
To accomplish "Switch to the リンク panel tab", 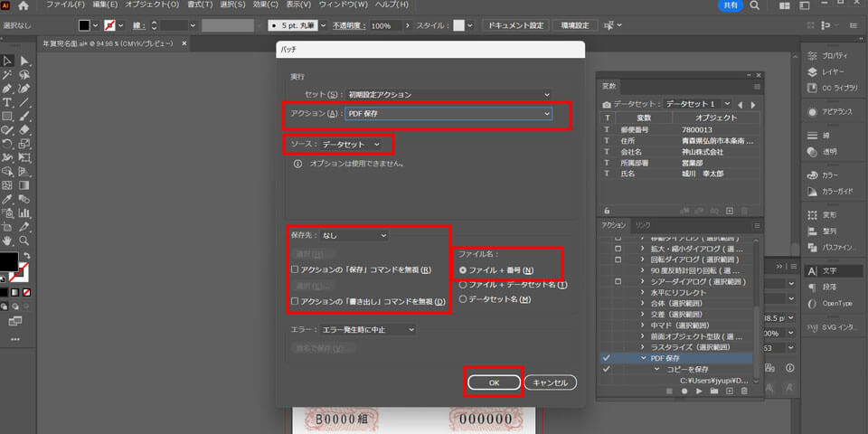I will [643, 224].
